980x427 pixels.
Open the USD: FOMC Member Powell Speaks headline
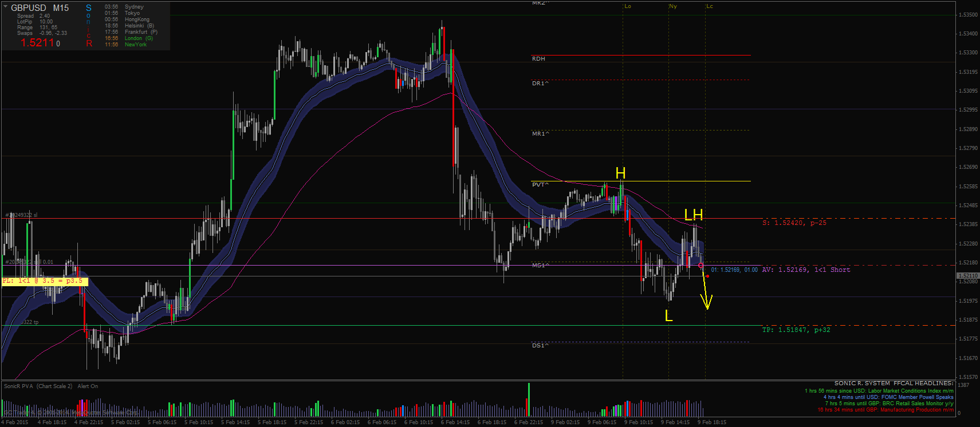(888, 397)
